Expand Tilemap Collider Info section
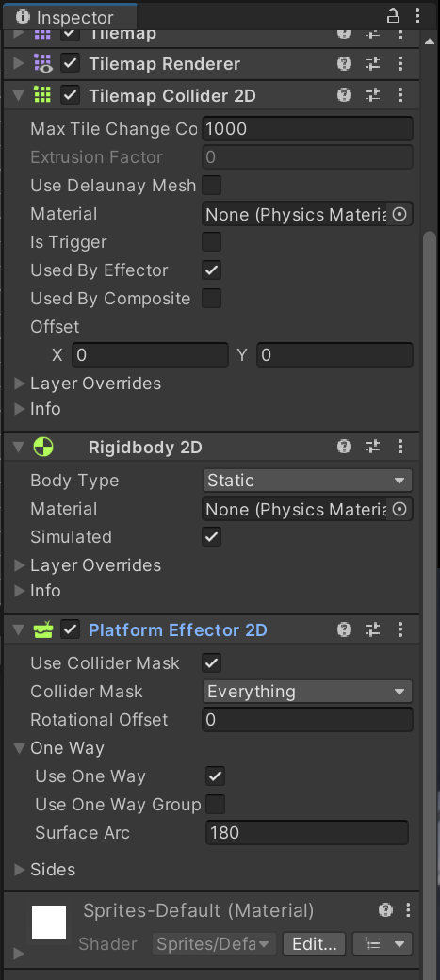Image resolution: width=440 pixels, height=980 pixels. [x=20, y=409]
